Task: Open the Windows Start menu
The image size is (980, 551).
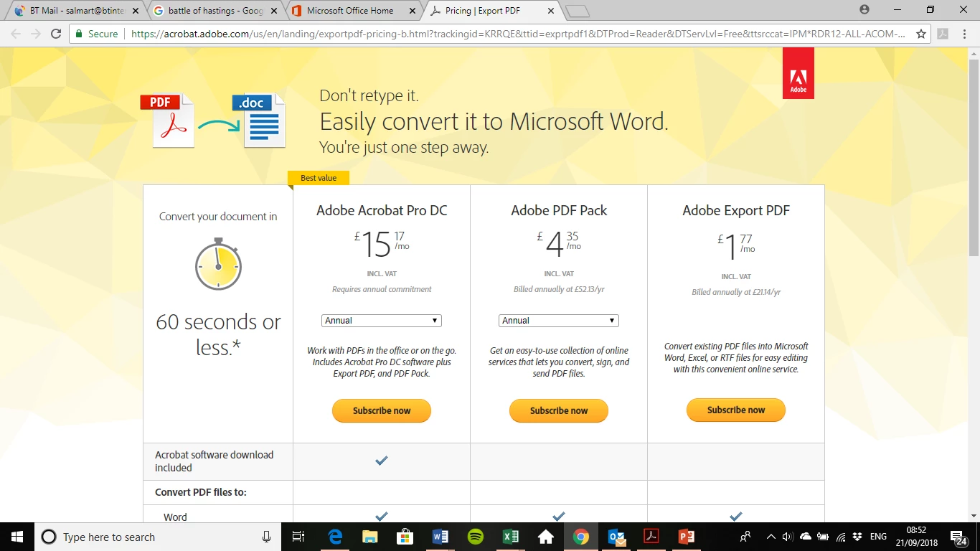Action: (17, 537)
